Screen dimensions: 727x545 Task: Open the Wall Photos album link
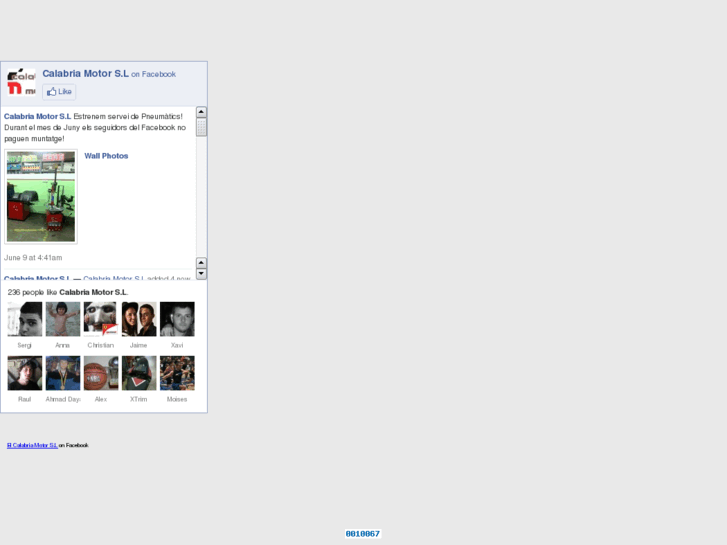[x=106, y=156]
